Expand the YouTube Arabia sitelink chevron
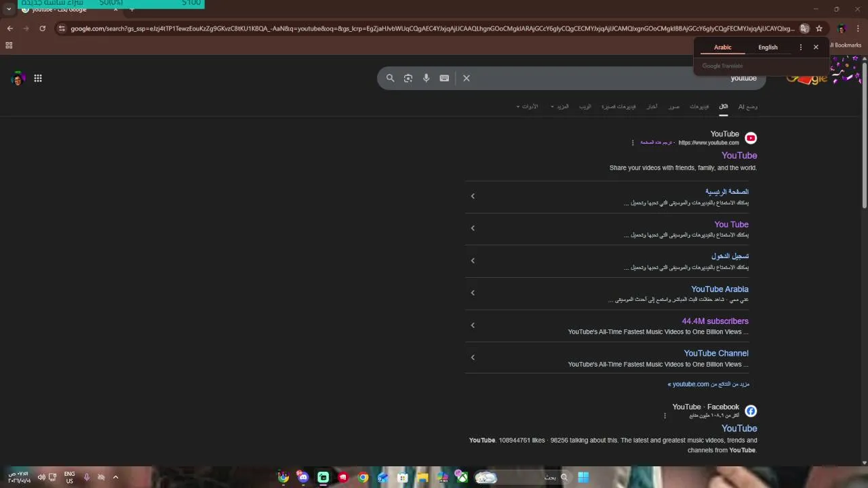 [x=473, y=293]
